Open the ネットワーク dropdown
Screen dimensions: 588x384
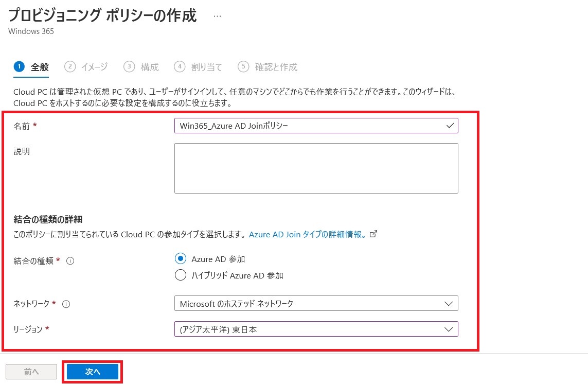point(316,303)
